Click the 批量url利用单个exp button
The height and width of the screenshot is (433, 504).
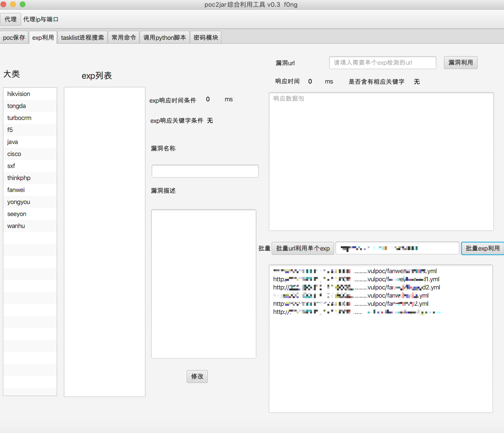pos(303,248)
